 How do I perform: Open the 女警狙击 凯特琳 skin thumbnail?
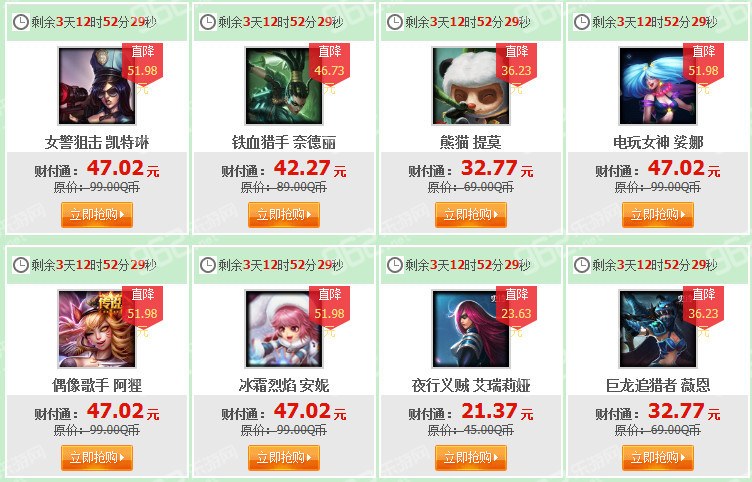click(97, 86)
